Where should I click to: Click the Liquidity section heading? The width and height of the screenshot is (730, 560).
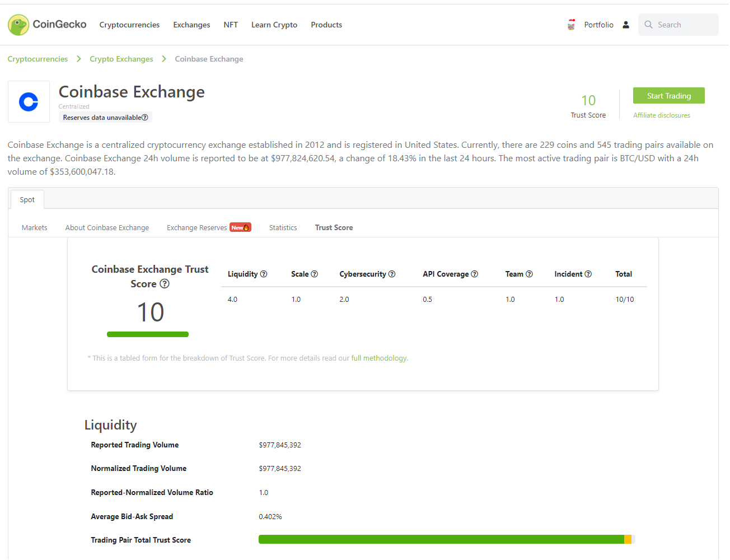(x=110, y=425)
